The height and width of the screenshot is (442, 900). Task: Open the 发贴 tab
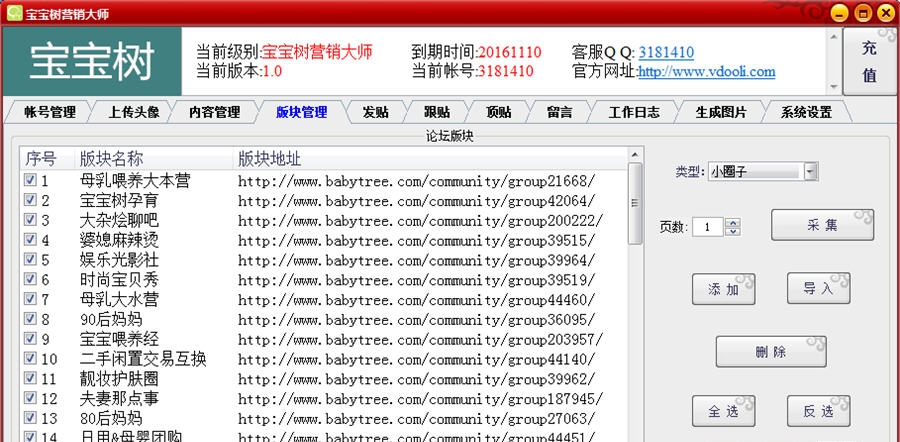375,112
